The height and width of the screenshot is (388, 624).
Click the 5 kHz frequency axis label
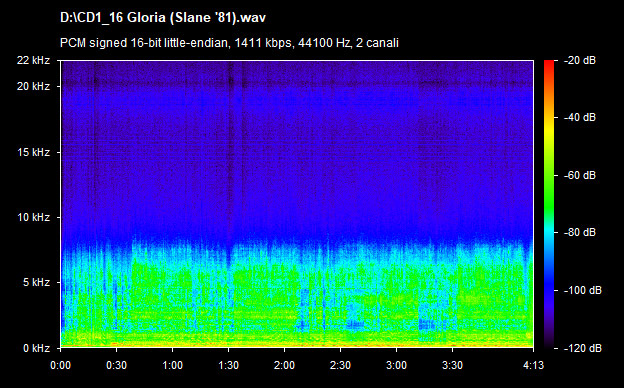[x=36, y=283]
